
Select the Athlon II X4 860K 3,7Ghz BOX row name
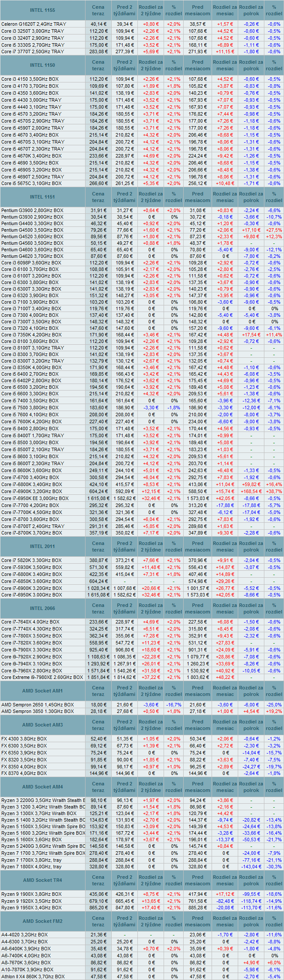[x=33, y=977]
